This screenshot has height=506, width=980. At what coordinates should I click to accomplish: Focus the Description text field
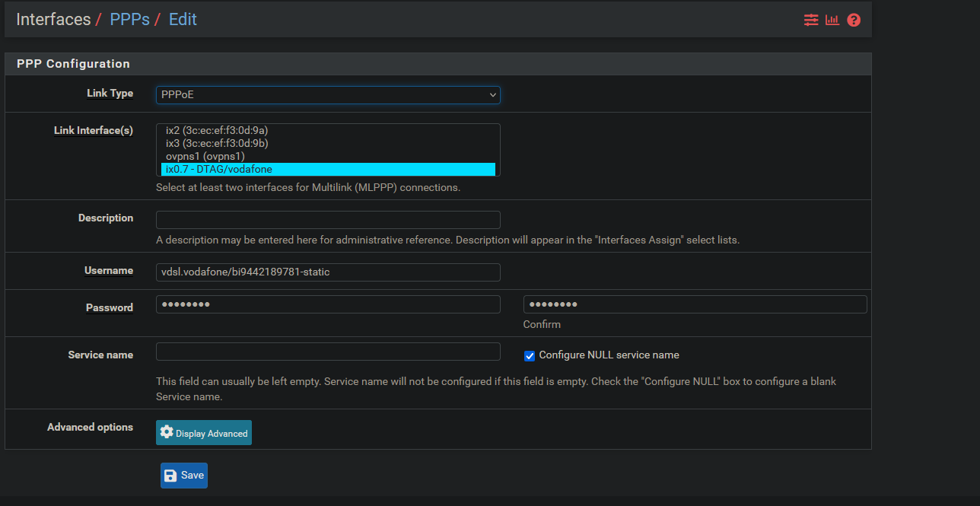click(x=328, y=220)
